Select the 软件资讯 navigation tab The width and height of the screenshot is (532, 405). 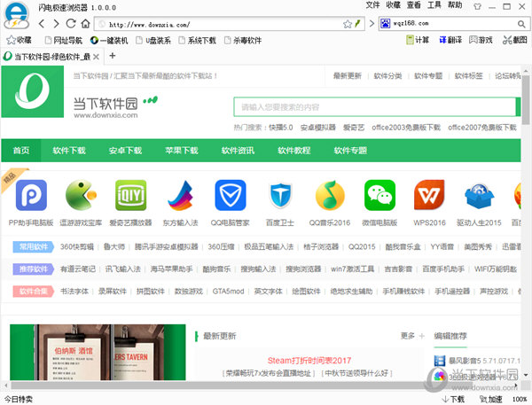tap(238, 151)
